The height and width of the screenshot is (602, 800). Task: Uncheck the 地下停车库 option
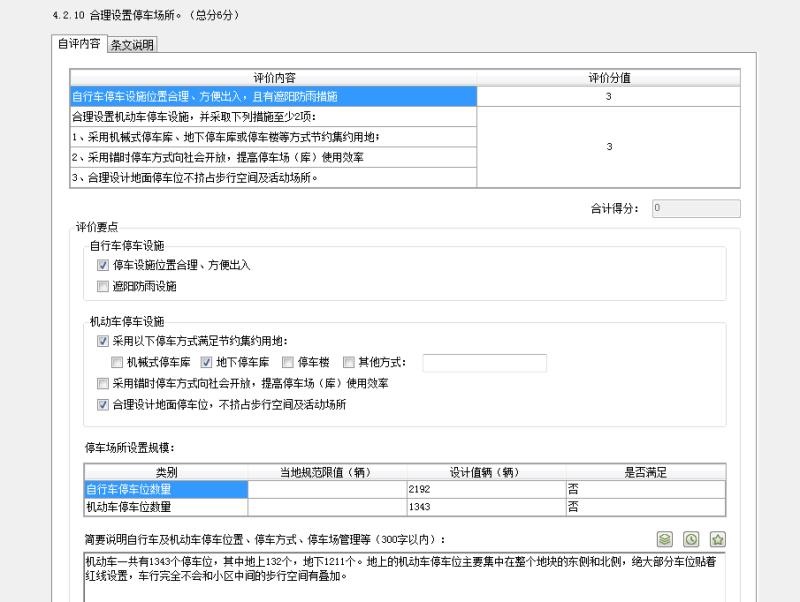[206, 362]
